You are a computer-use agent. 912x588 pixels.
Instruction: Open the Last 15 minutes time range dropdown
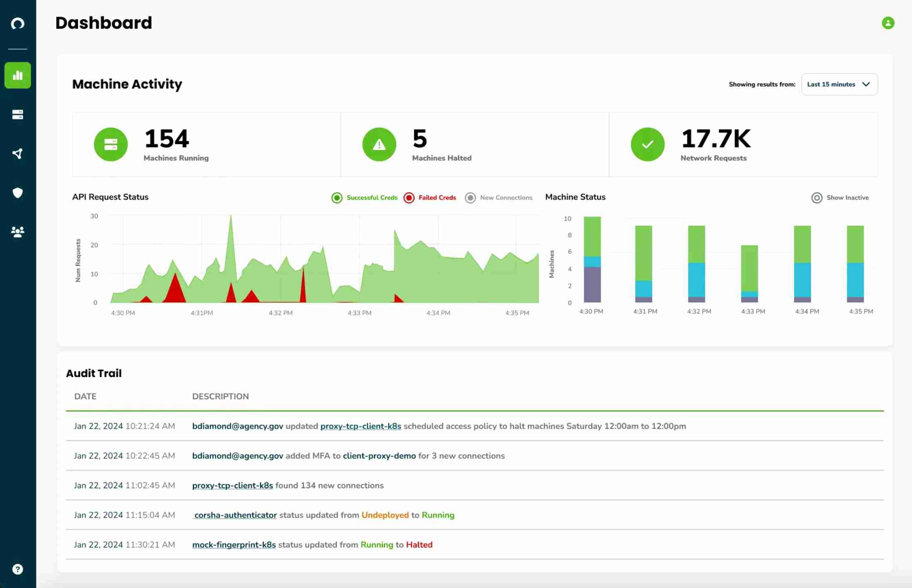tap(839, 84)
